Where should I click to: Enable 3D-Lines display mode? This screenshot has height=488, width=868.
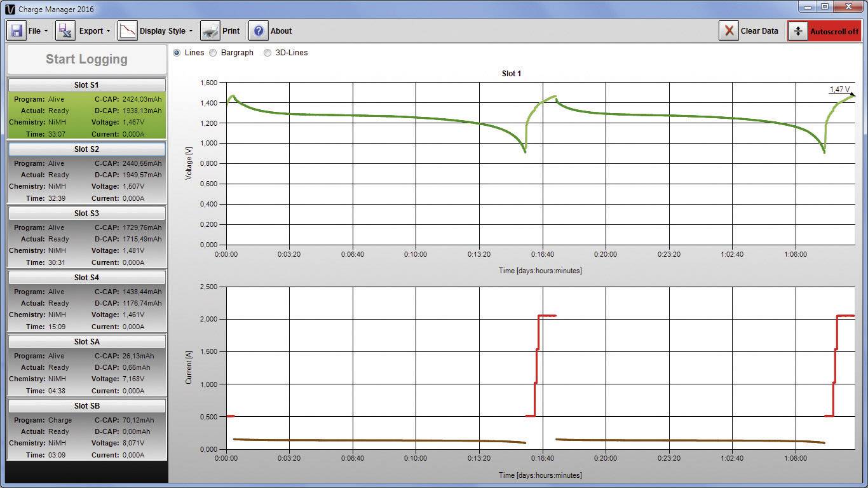pyautogui.click(x=268, y=53)
